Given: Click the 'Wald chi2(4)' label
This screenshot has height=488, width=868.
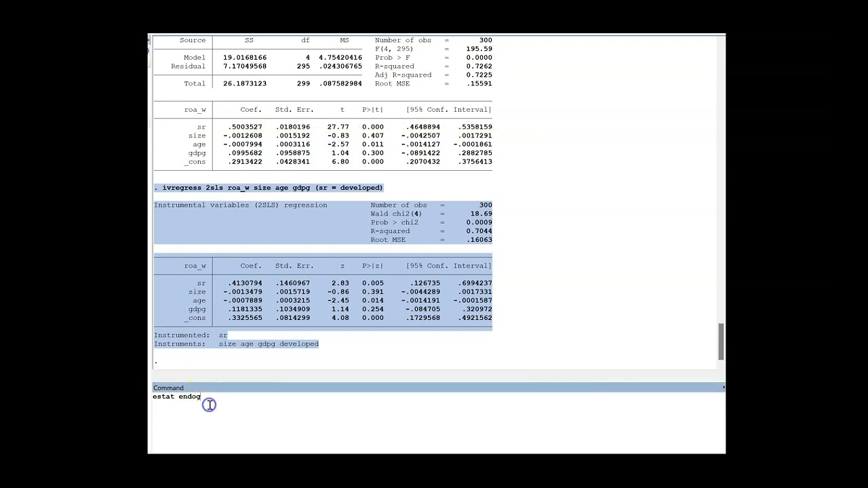Looking at the screenshot, I should [396, 213].
